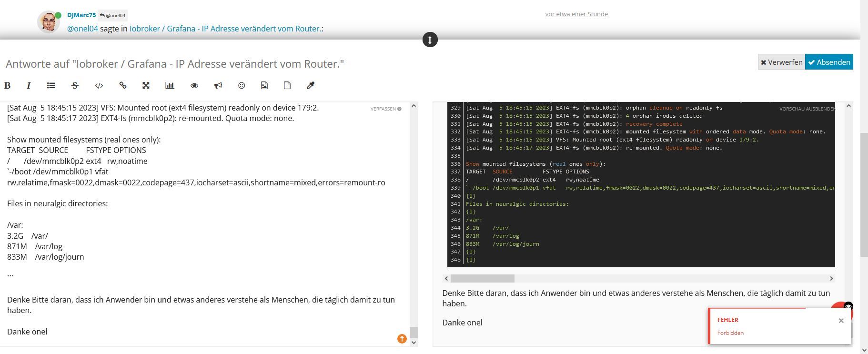The image size is (868, 354).
Task: Open DJMarc75 user profile link
Action: coord(81,15)
